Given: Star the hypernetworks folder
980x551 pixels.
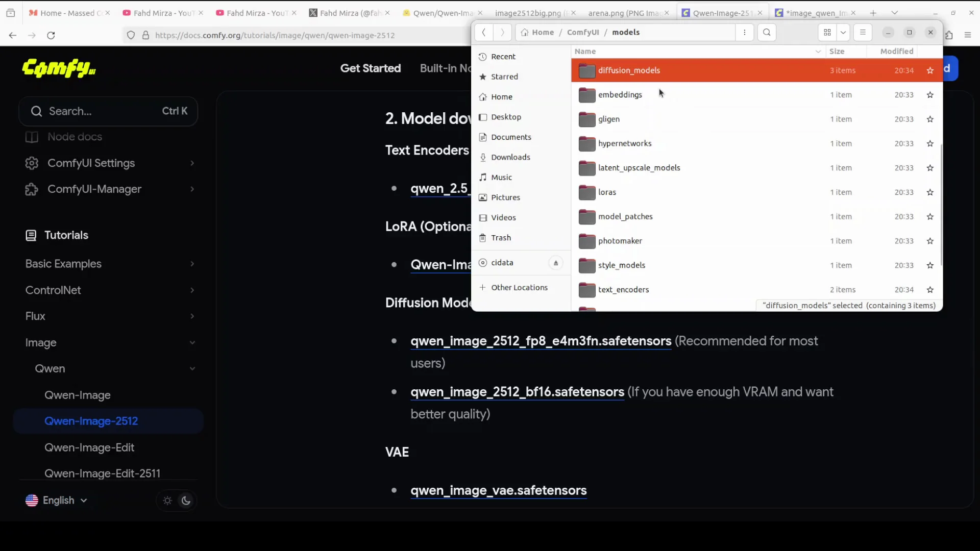Looking at the screenshot, I should click(929, 143).
